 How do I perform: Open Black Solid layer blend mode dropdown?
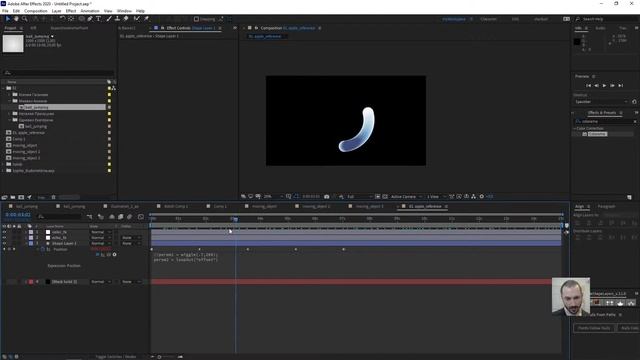(101, 282)
